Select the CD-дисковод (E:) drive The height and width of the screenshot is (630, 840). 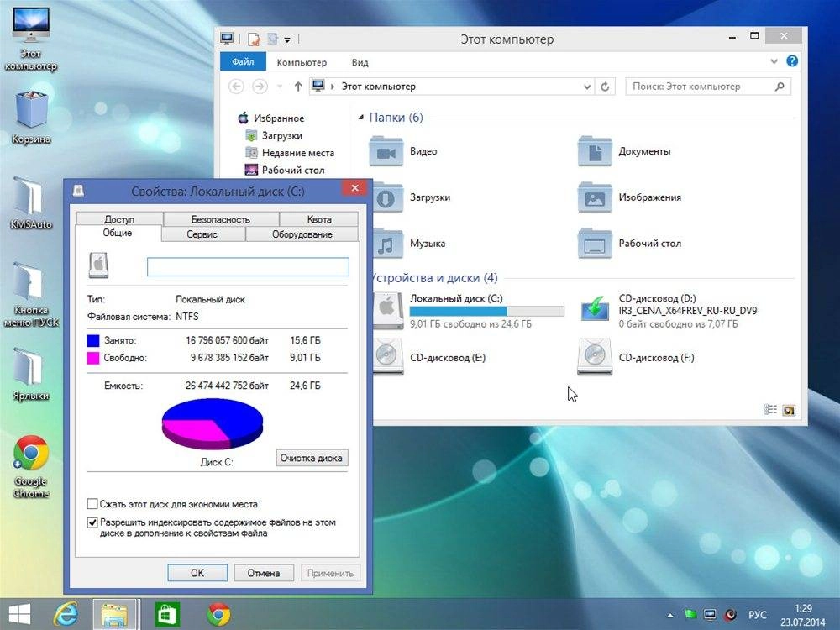click(429, 357)
